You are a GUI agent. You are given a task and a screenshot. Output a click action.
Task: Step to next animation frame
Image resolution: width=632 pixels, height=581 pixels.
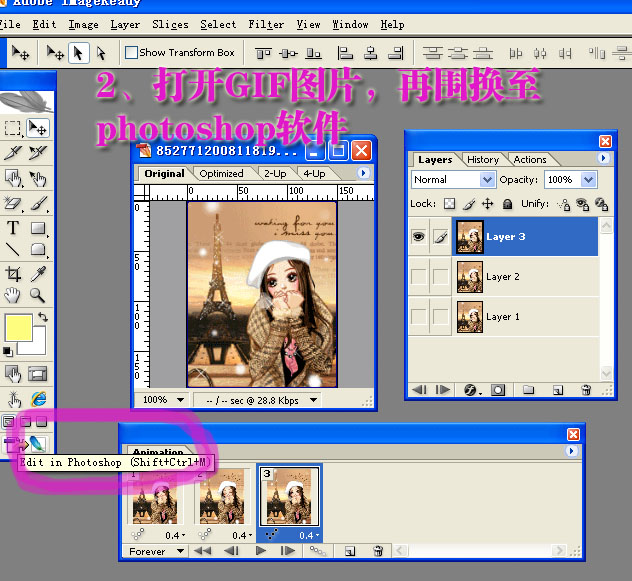[x=288, y=551]
